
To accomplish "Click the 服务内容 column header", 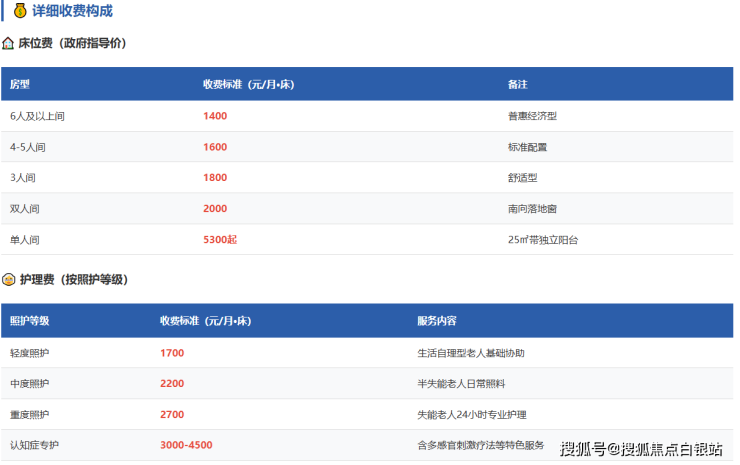I will tap(437, 321).
